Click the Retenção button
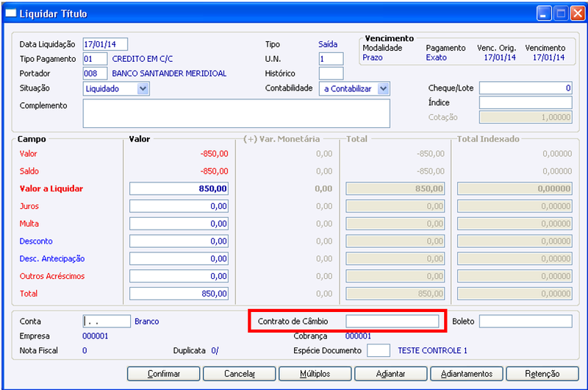 (542, 374)
